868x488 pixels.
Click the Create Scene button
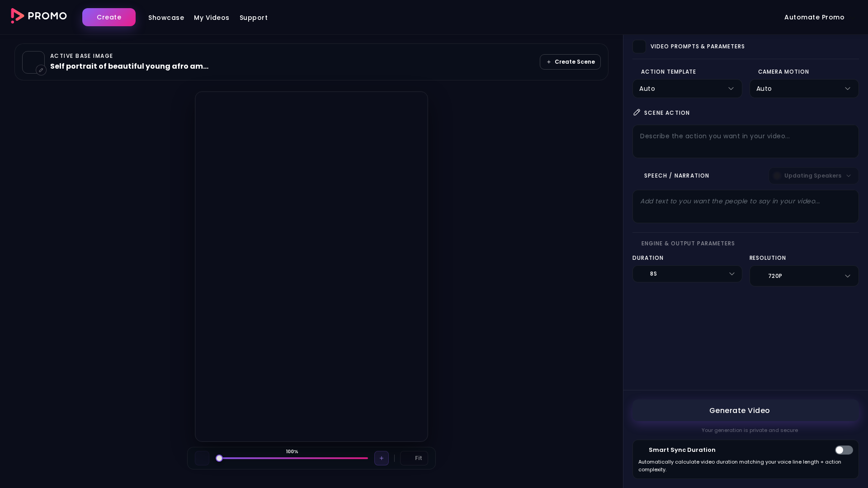[570, 62]
